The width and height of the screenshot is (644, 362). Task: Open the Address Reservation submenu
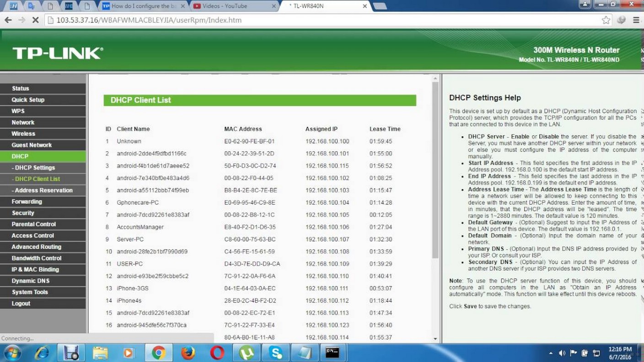[43, 190]
